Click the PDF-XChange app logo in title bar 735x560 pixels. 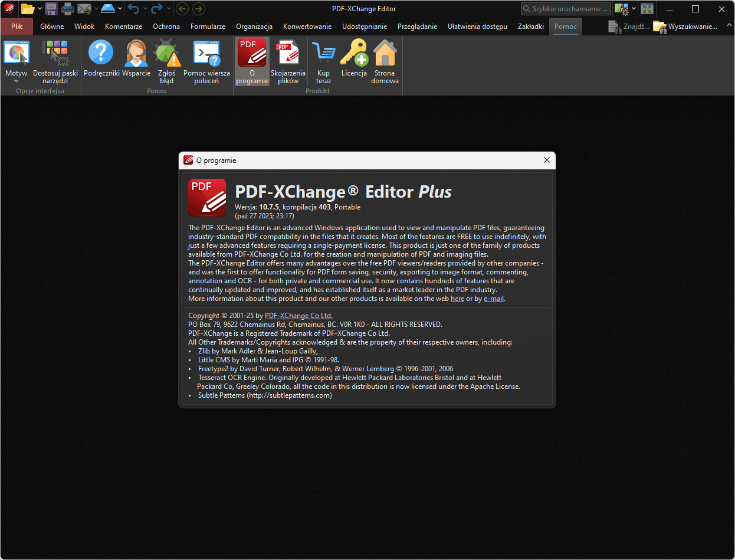tap(9, 9)
